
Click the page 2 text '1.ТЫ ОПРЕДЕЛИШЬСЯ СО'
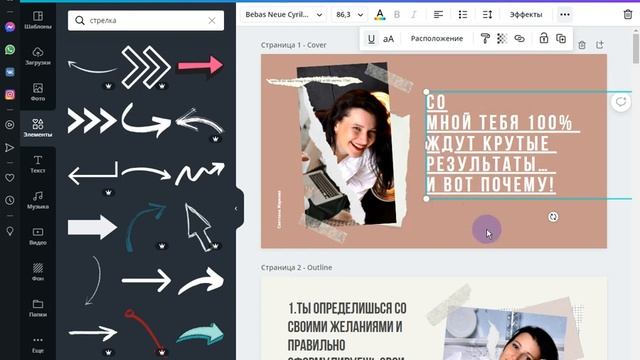pos(347,308)
